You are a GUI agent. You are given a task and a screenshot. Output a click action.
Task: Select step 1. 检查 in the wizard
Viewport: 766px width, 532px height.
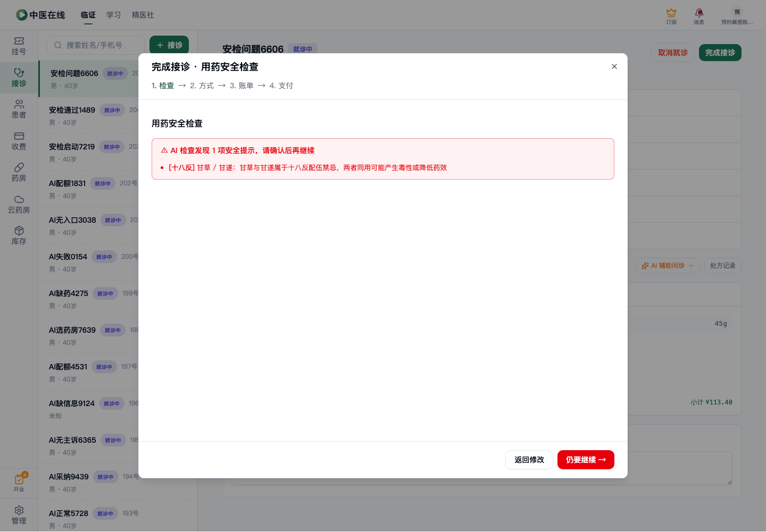click(x=163, y=86)
